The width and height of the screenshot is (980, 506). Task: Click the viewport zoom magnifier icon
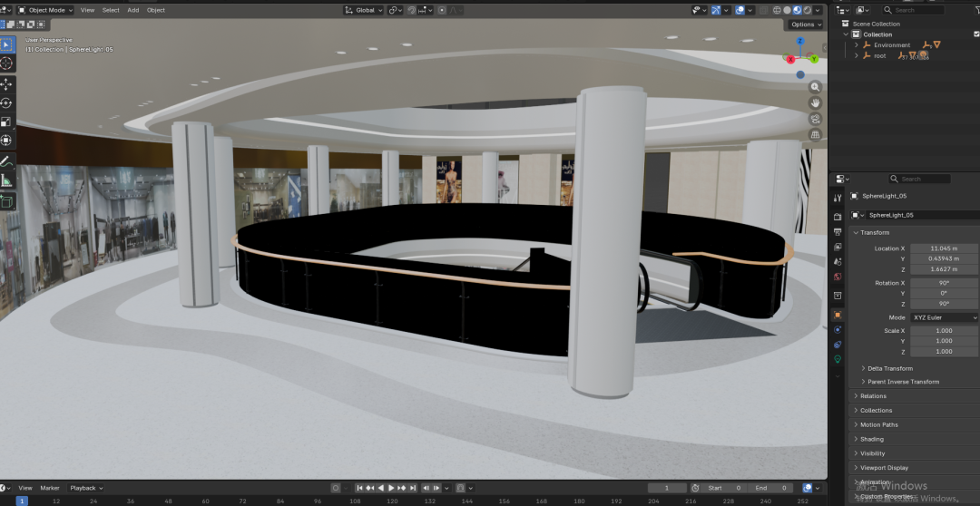tap(815, 87)
